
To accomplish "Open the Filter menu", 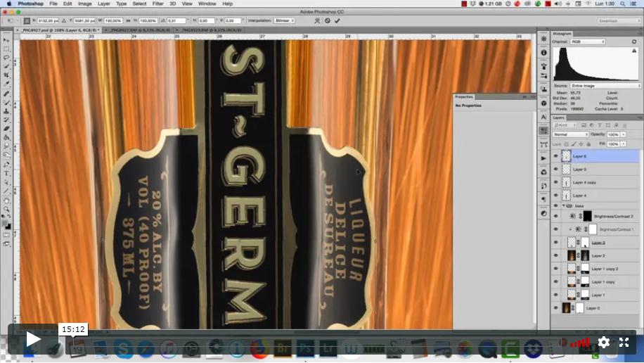I will coord(157,4).
